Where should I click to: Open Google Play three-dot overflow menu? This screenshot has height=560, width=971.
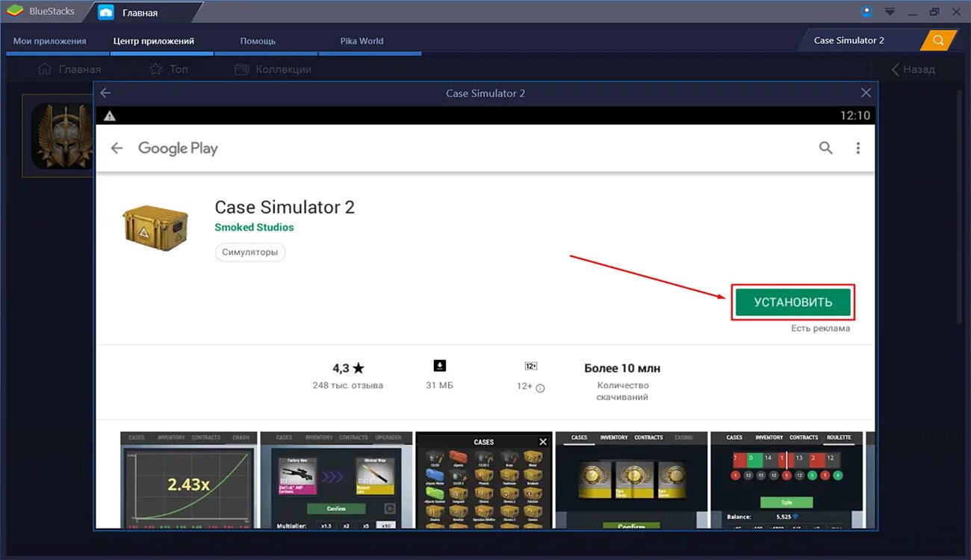[857, 148]
